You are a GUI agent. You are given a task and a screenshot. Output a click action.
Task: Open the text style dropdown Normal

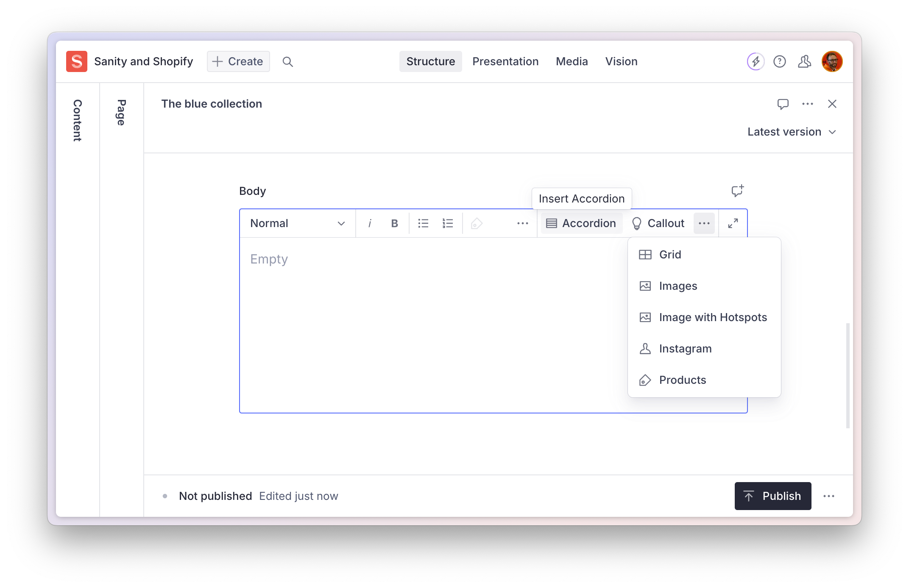point(297,223)
